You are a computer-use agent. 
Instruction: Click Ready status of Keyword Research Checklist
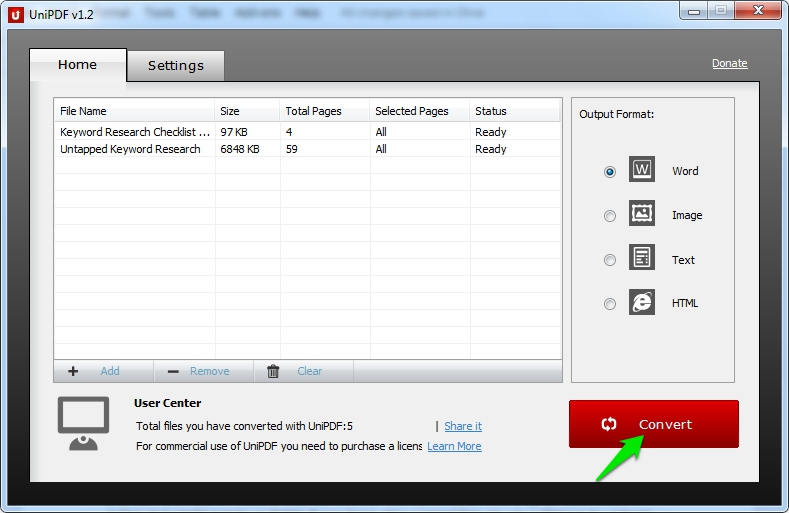coord(491,132)
